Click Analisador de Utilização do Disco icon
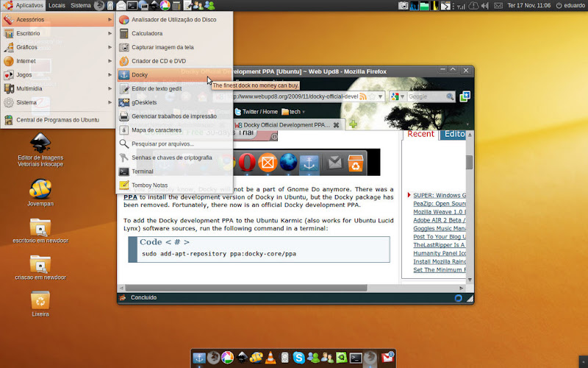The width and height of the screenshot is (588, 368). coord(123,20)
